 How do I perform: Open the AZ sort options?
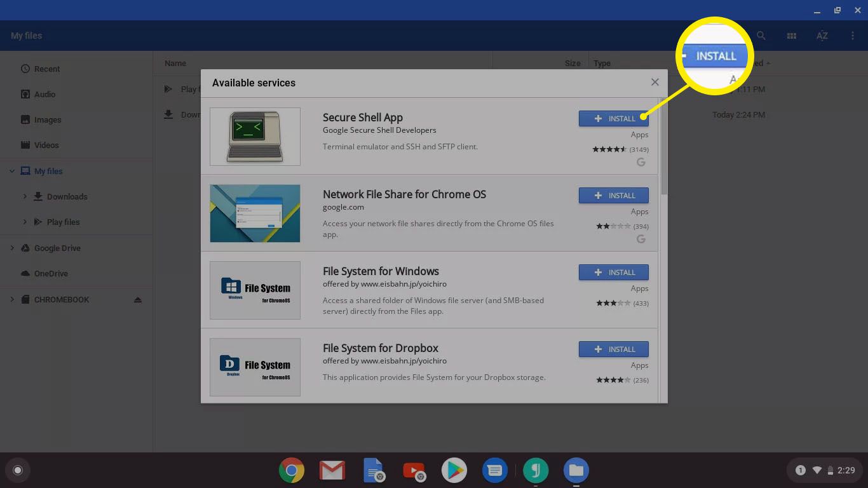822,36
